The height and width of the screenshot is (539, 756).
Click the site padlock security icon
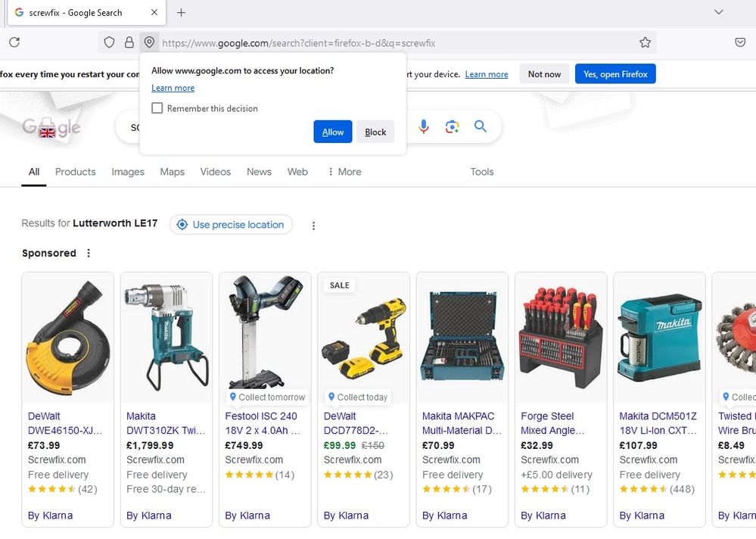(129, 43)
